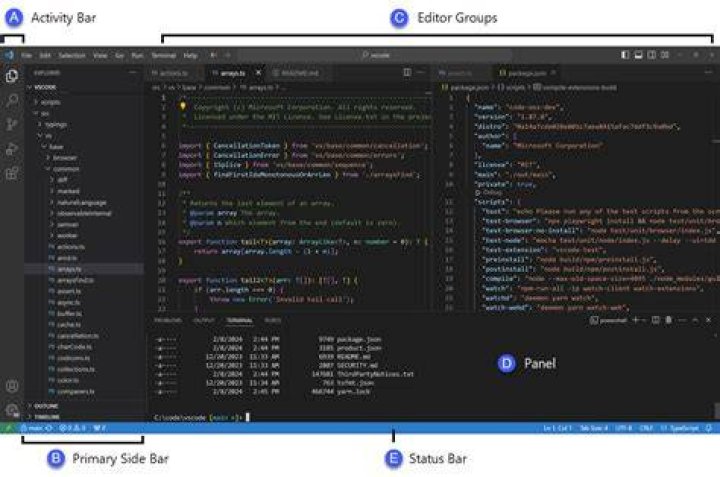Screen dimensions: 720x477
Task: Open the View menu
Action: tap(100, 56)
